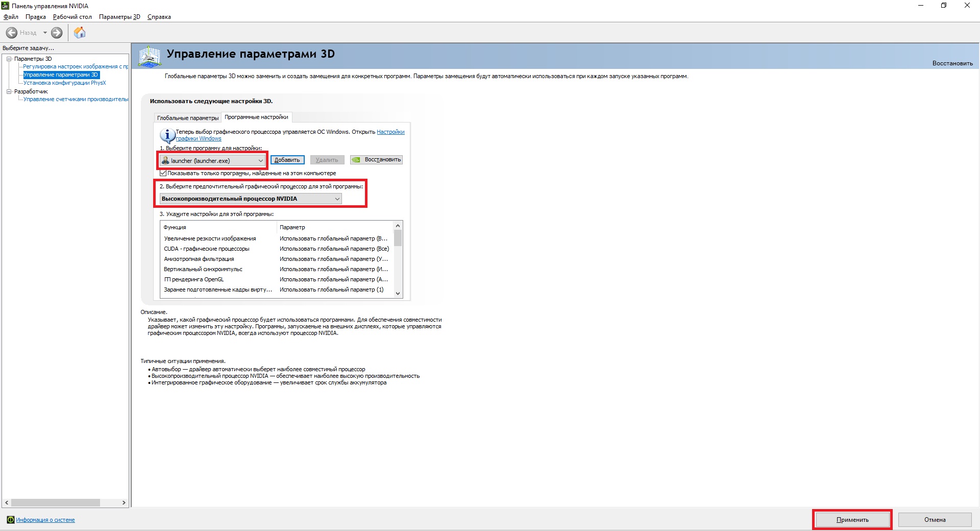Open Настройки графики Windows link

(x=290, y=135)
